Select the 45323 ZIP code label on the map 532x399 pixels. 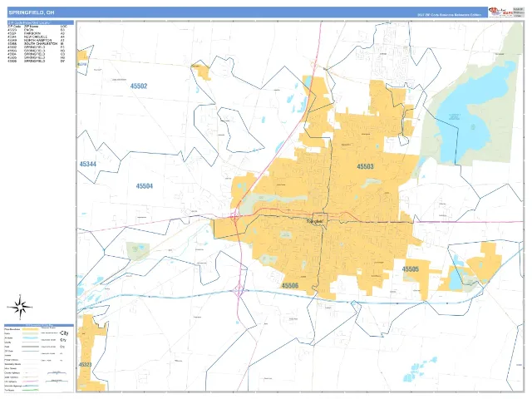coord(85,365)
